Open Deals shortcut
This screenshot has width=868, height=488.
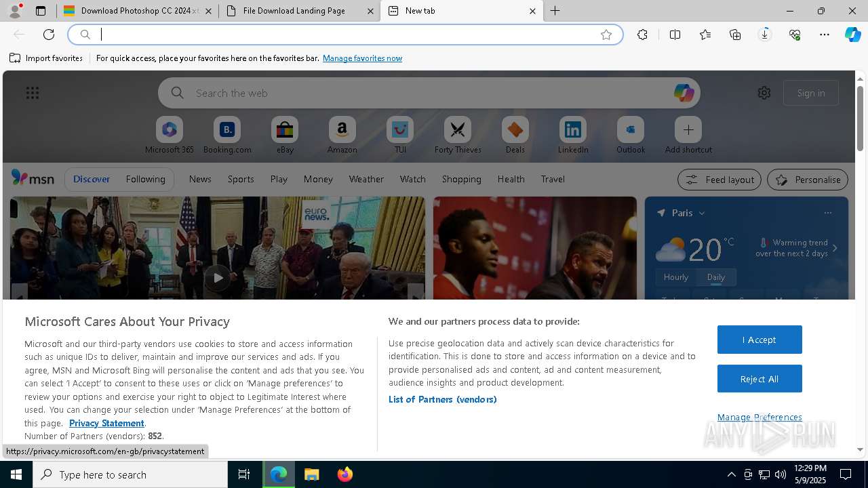[x=515, y=135]
